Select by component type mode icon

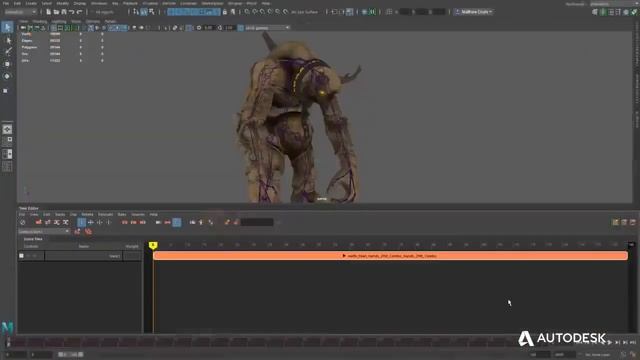point(151,12)
